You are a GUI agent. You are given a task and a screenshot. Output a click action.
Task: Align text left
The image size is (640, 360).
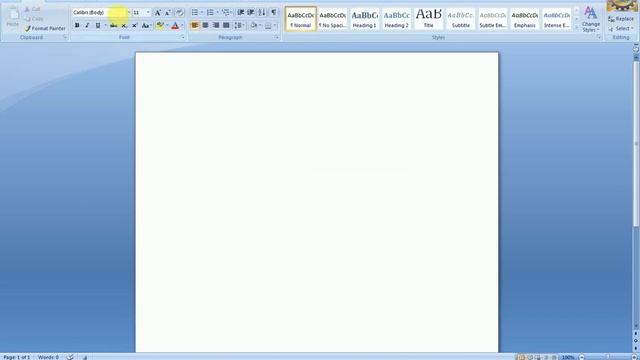[195, 25]
